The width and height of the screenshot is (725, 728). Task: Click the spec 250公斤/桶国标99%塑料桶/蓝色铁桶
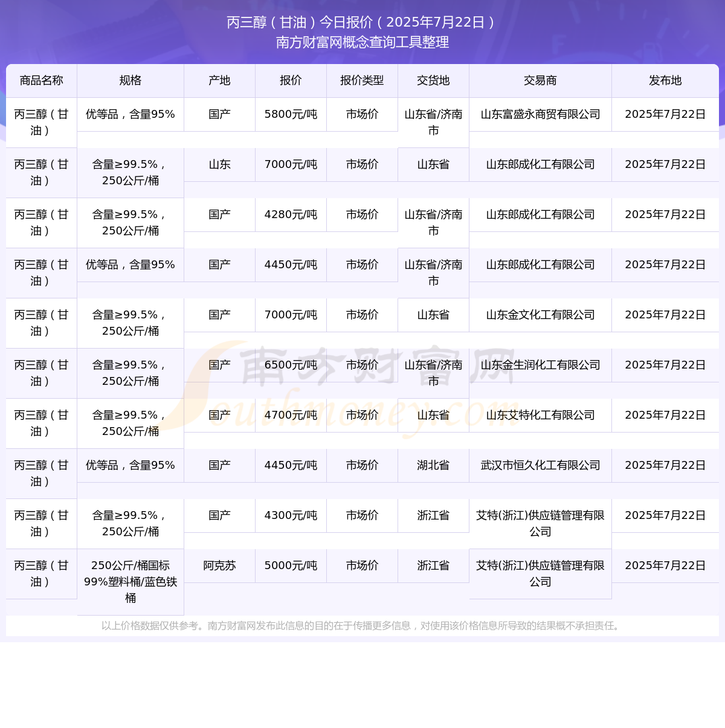point(130,582)
